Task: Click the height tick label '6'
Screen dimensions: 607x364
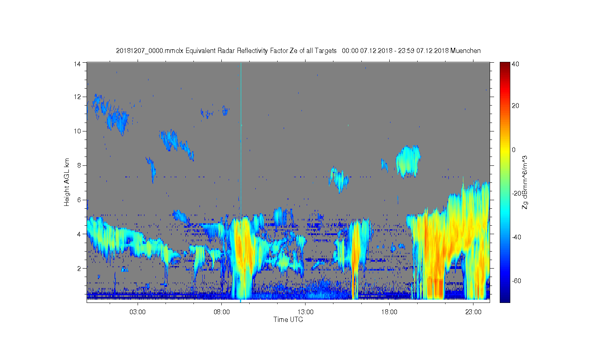Action: coord(79,200)
